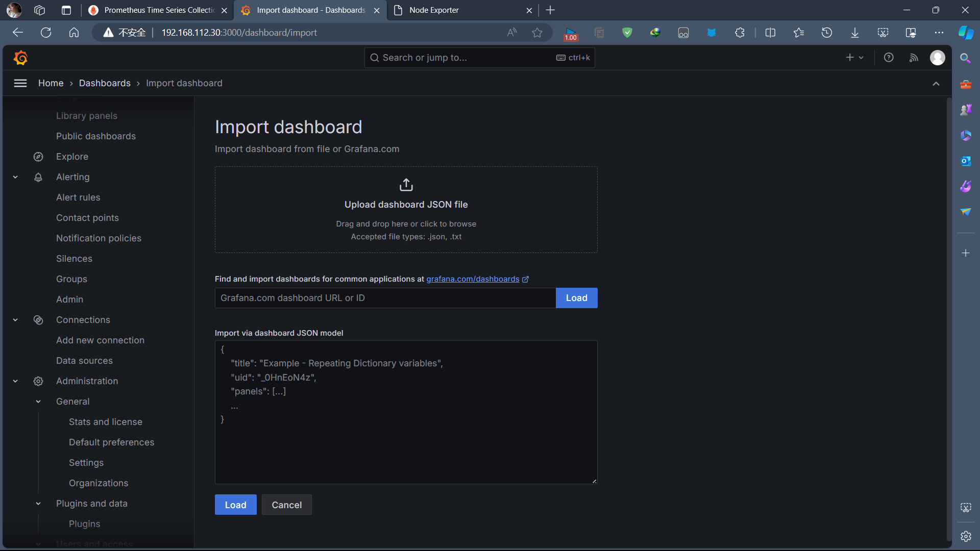The height and width of the screenshot is (551, 980).
Task: Open the user profile avatar
Action: pyautogui.click(x=938, y=57)
